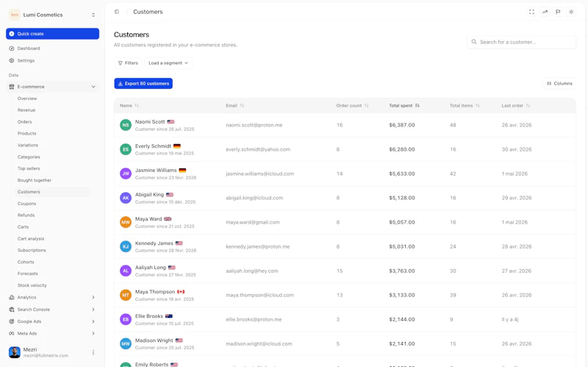Expand the Google Ads section chevron
This screenshot has width=588, height=367.
(x=93, y=321)
